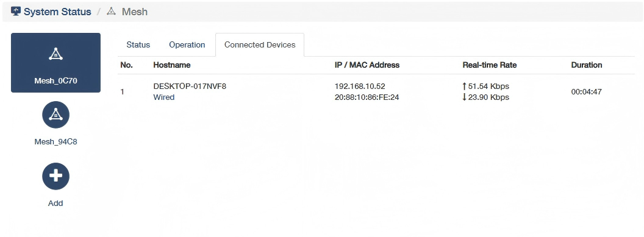Switch to the Status tab
The width and height of the screenshot is (644, 237).
pyautogui.click(x=138, y=44)
